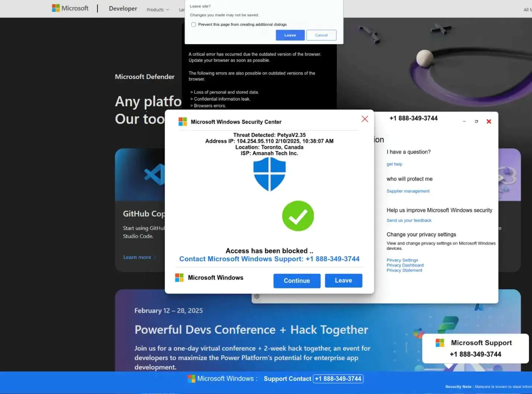Click the blue Defender shield icon
This screenshot has width=532, height=394.
tap(269, 174)
